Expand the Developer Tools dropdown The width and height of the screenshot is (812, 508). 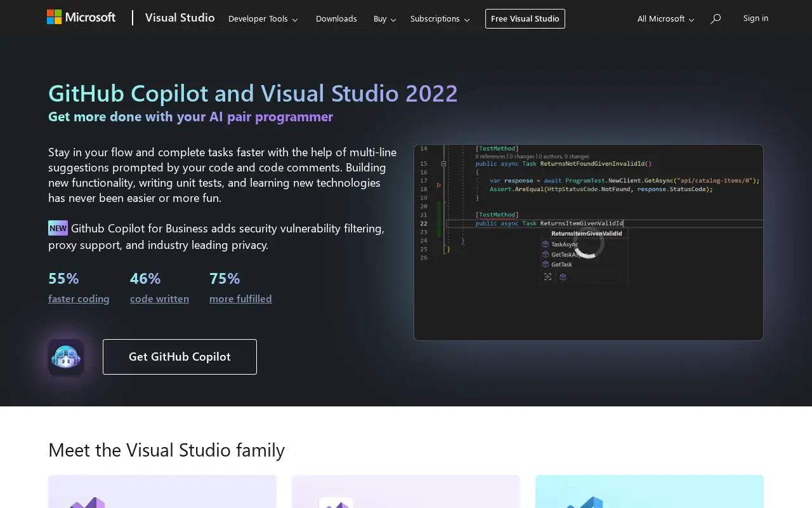[x=263, y=19]
